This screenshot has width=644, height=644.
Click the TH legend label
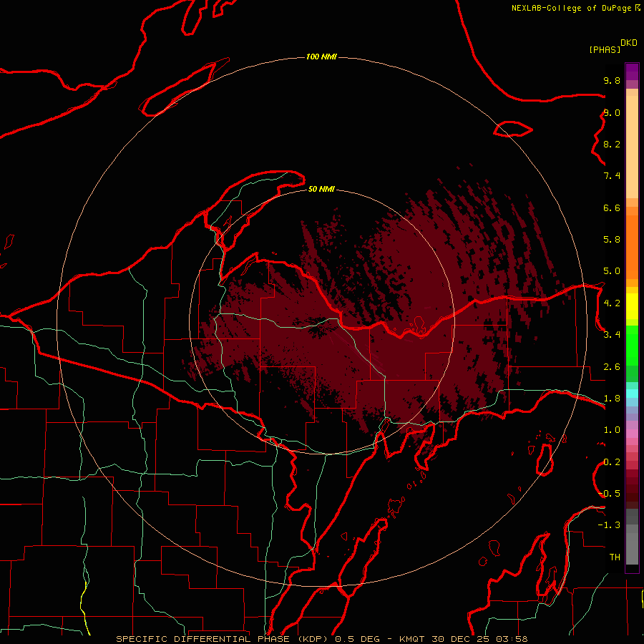615,557
